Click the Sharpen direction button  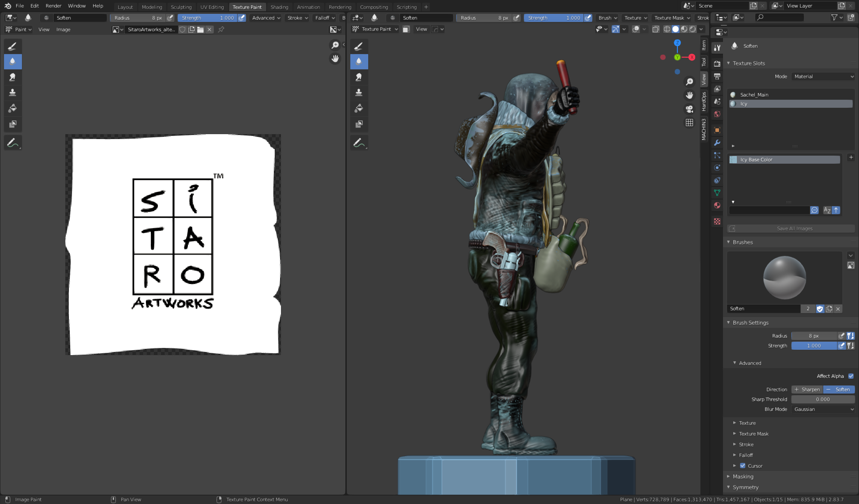tap(807, 389)
